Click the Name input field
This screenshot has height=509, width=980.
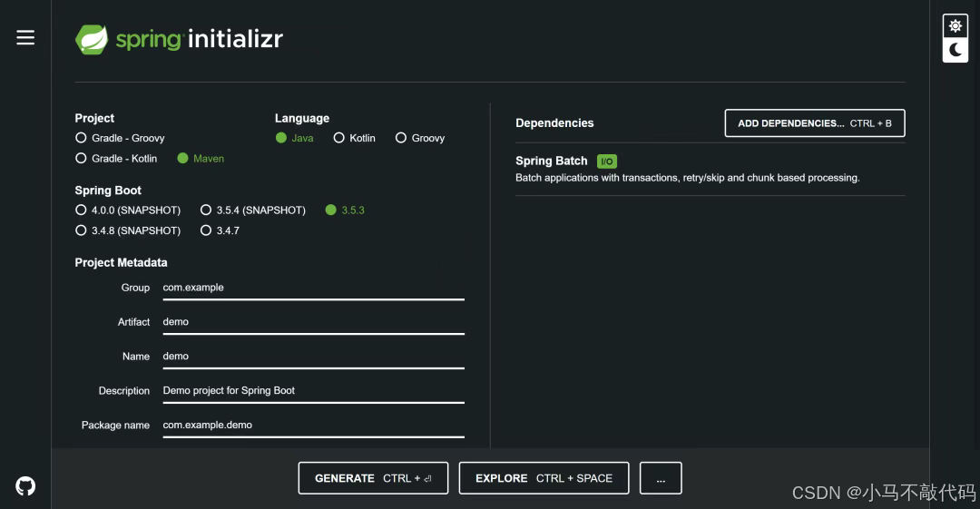point(313,357)
